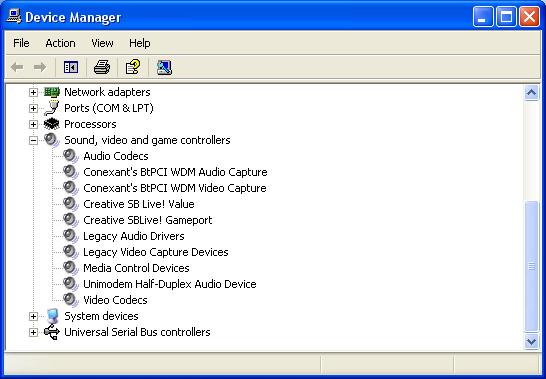Click the Forward arrow toolbar button
The image size is (546, 379).
tap(40, 67)
